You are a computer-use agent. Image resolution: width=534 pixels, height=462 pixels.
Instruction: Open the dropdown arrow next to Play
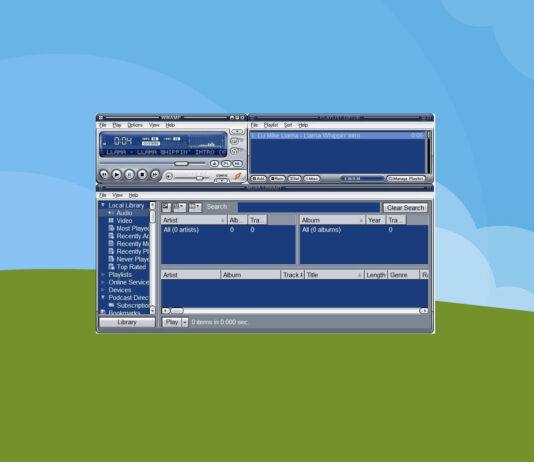click(185, 322)
